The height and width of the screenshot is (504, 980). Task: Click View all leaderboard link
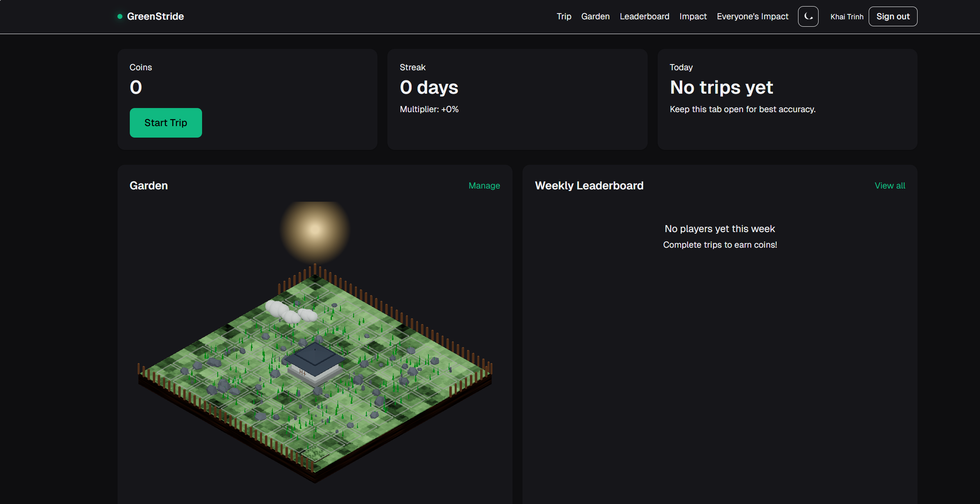point(889,186)
